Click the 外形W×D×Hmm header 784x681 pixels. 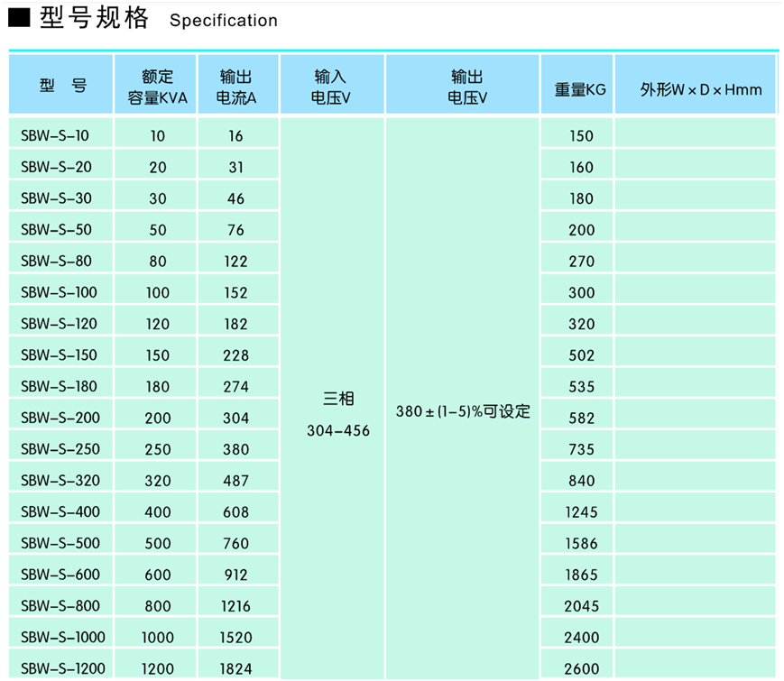click(696, 83)
